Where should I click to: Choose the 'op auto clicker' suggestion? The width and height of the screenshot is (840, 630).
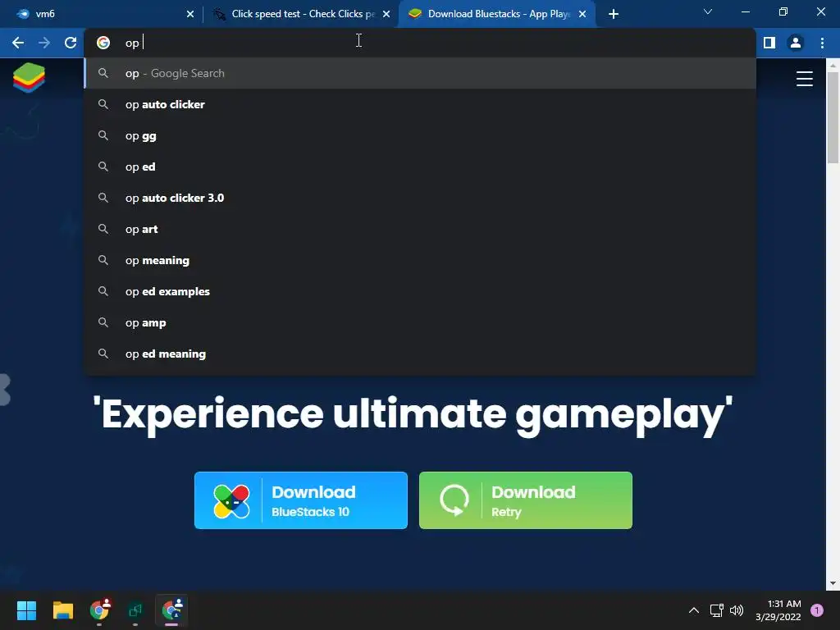click(x=420, y=104)
